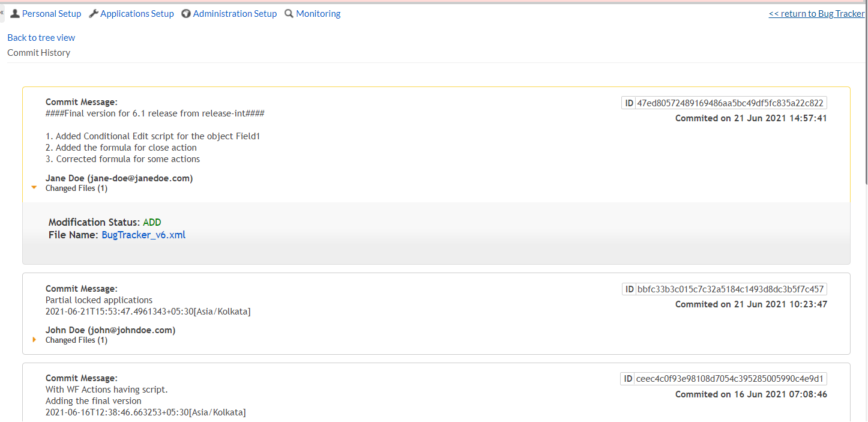Click the sidebar collapse chevron icon
This screenshot has width=868, height=422.
click(2, 12)
